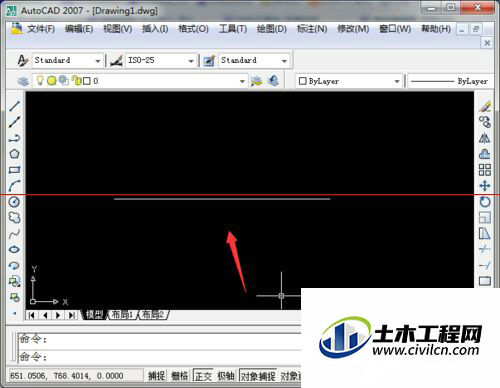Select the Offset tool

485,154
